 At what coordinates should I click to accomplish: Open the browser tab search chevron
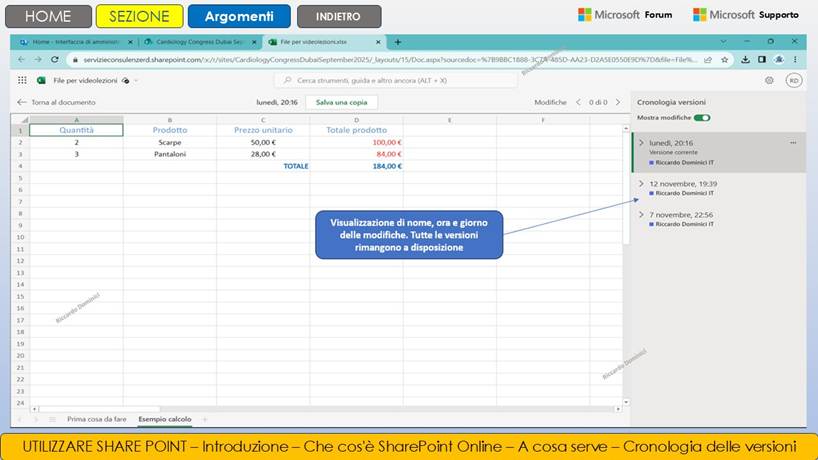(x=723, y=41)
